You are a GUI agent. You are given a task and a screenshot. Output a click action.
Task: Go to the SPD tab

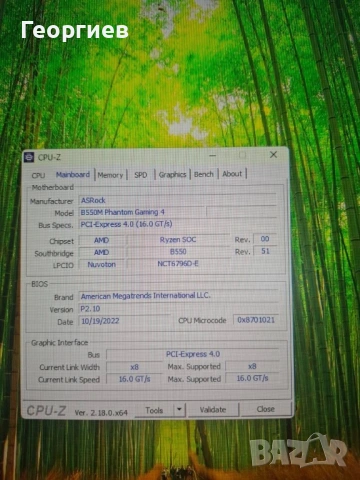[141, 175]
